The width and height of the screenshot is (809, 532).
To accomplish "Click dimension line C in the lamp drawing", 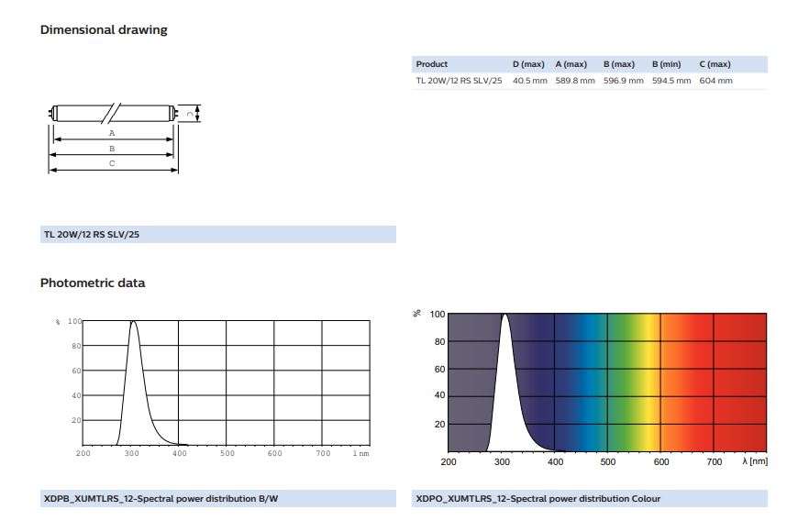I will (x=113, y=169).
